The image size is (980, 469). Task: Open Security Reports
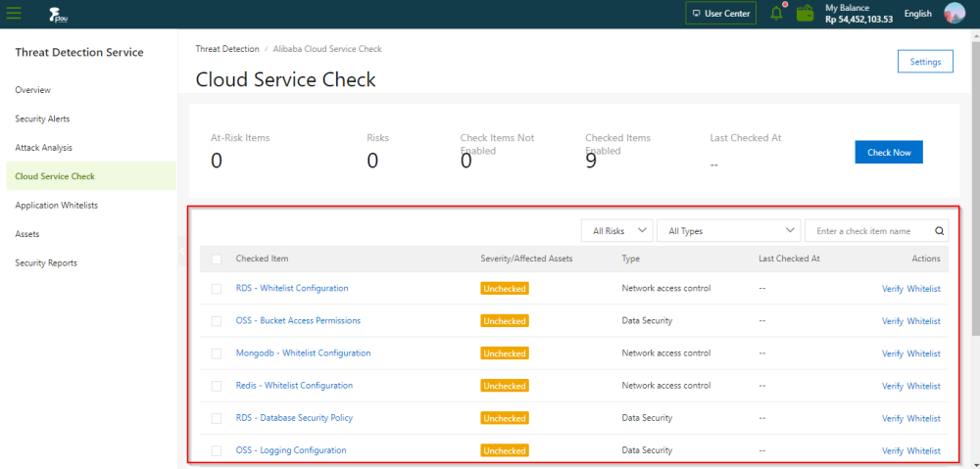(x=46, y=263)
